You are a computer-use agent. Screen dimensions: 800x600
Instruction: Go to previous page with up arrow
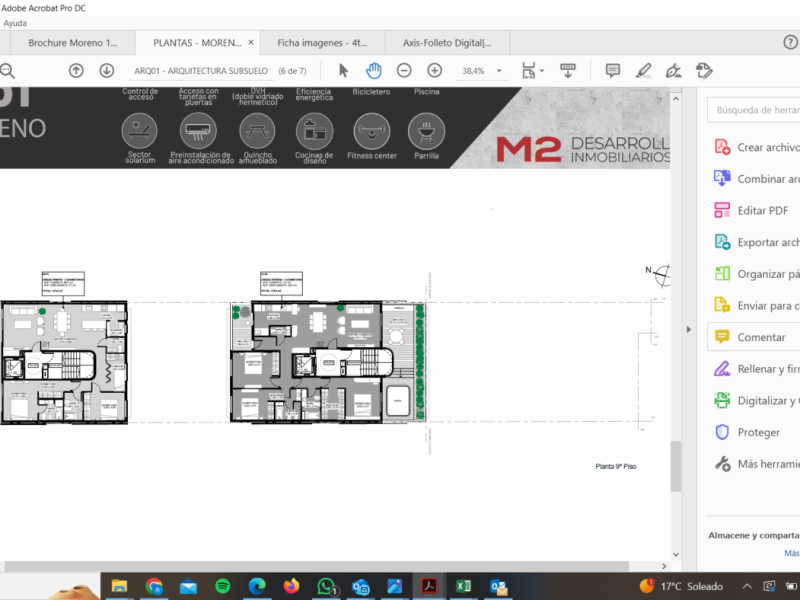[76, 70]
